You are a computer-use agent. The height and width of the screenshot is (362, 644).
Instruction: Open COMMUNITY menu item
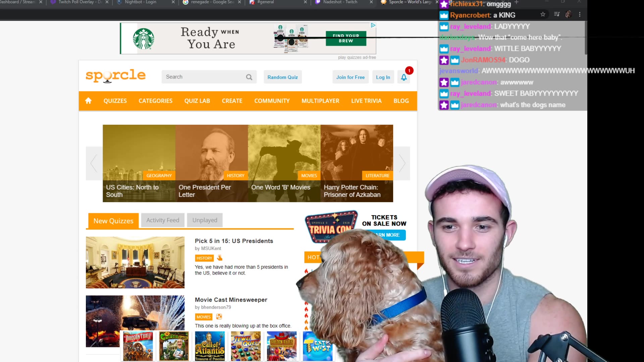pos(272,101)
